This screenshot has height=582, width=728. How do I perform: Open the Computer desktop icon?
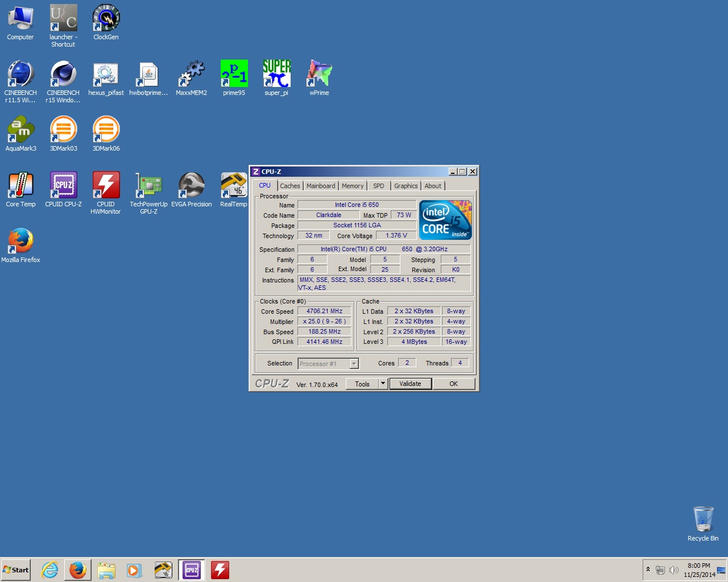pyautogui.click(x=20, y=23)
